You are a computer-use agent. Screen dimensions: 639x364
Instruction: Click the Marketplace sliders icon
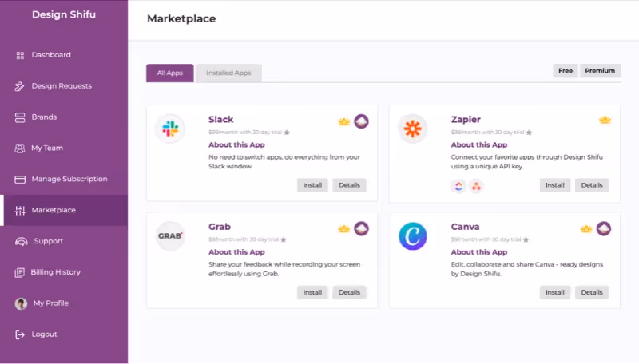pyautogui.click(x=20, y=211)
